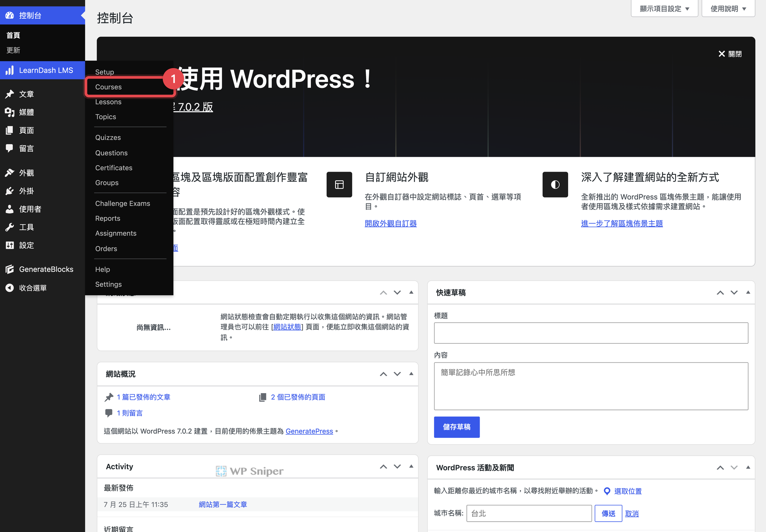
Task: Click the 工具 wrench icon in sidebar
Action: click(x=10, y=227)
